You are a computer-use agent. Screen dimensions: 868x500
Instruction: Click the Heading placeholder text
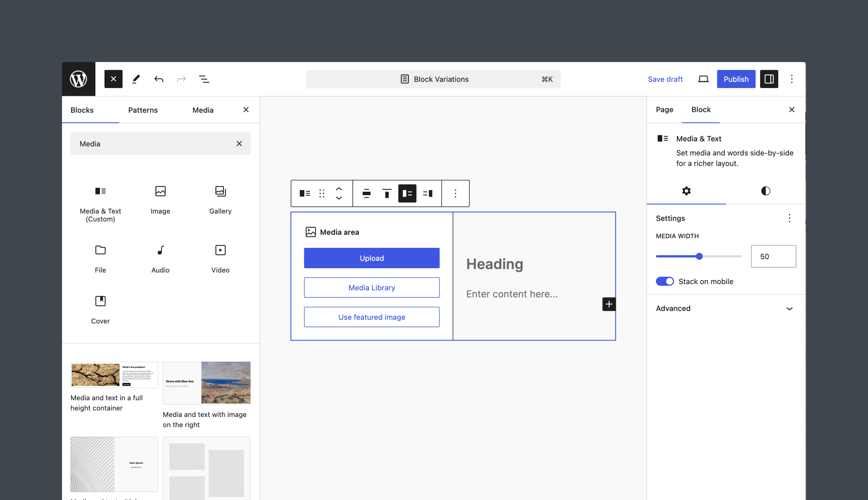tap(494, 264)
